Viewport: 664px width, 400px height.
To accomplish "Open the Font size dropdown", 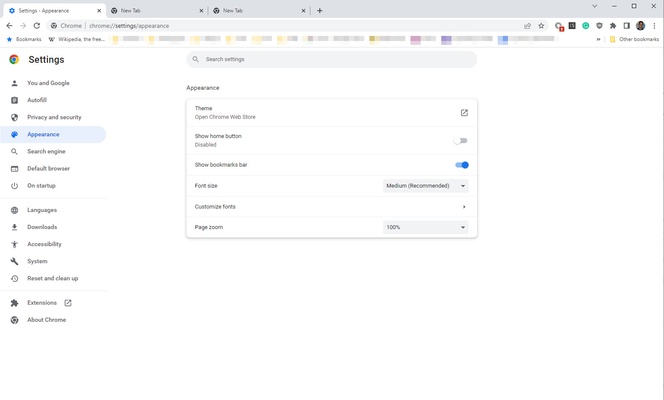I will [426, 186].
